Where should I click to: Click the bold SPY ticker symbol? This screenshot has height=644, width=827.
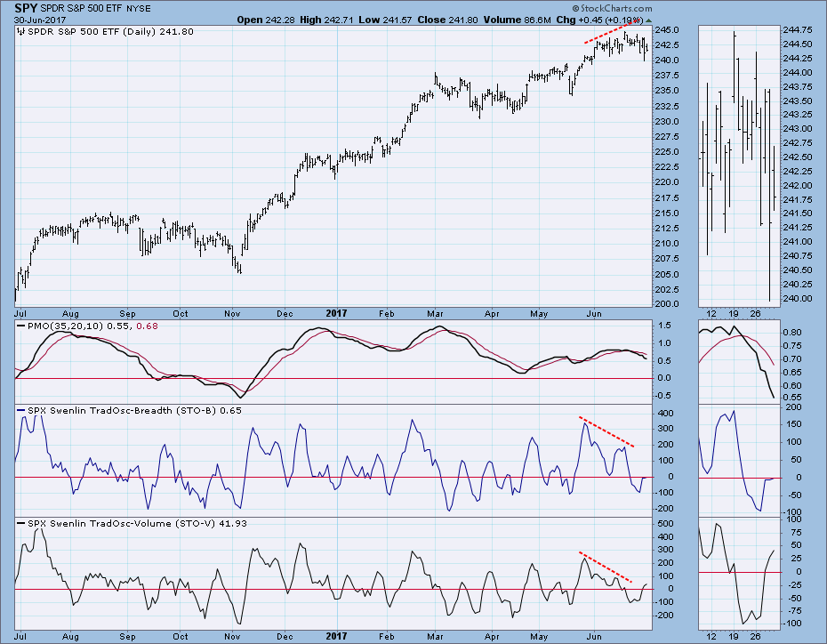pyautogui.click(x=25, y=8)
